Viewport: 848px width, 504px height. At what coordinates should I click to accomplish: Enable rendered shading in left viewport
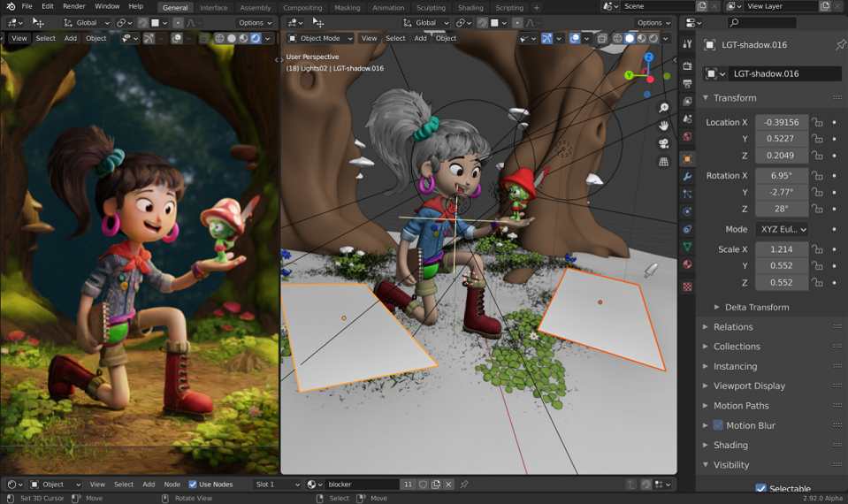(256, 38)
